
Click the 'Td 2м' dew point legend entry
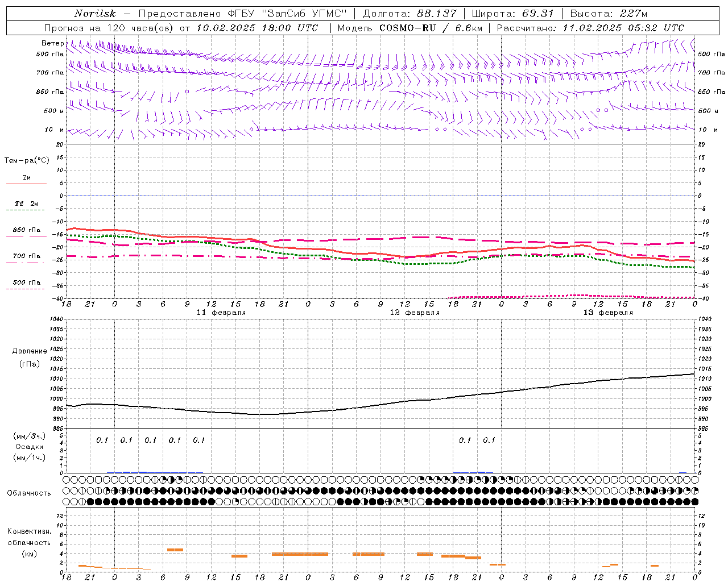[27, 203]
